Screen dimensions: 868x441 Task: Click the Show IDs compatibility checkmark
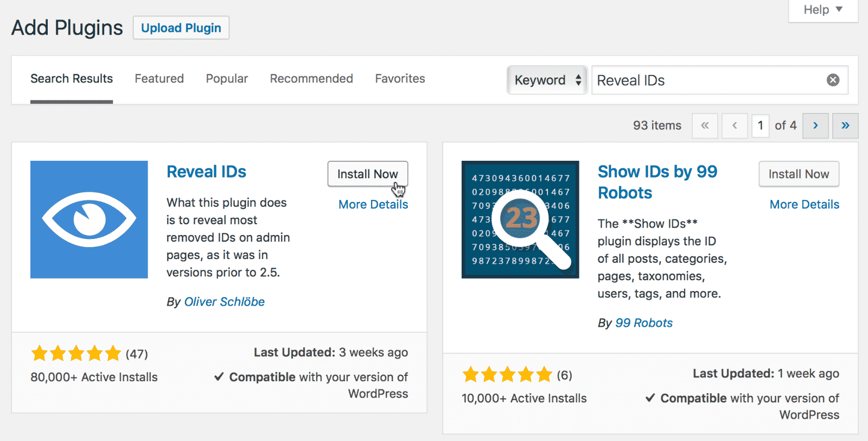click(650, 398)
